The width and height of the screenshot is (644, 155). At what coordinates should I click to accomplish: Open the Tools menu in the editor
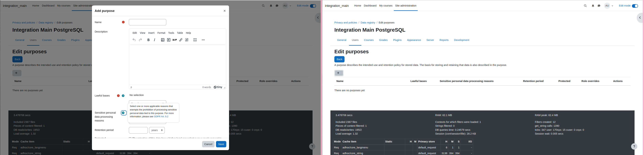pyautogui.click(x=171, y=33)
